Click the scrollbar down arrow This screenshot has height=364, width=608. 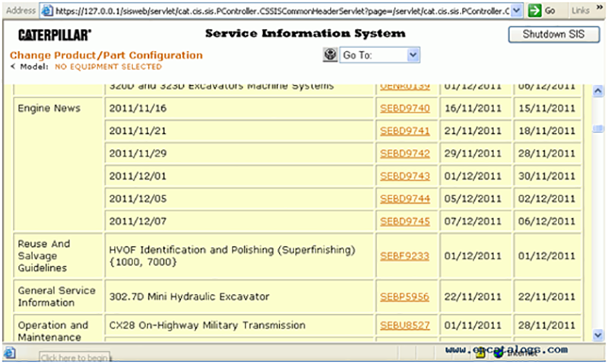[598, 334]
